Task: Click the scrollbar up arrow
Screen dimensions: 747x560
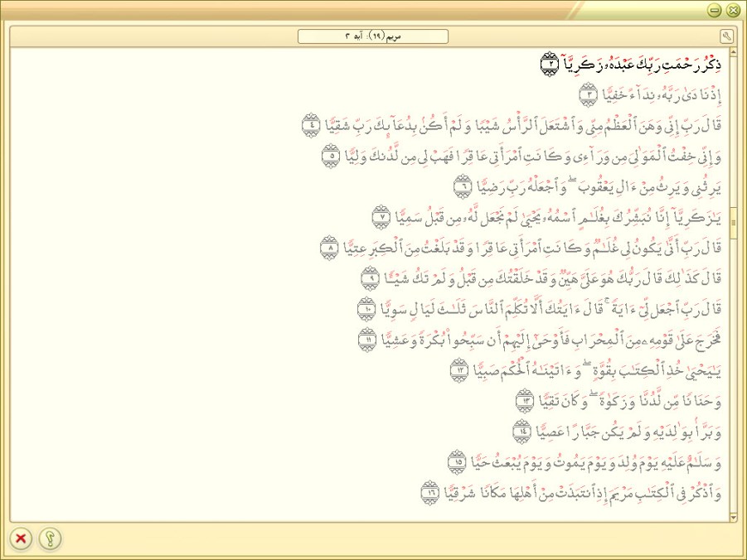Action: pos(734,52)
